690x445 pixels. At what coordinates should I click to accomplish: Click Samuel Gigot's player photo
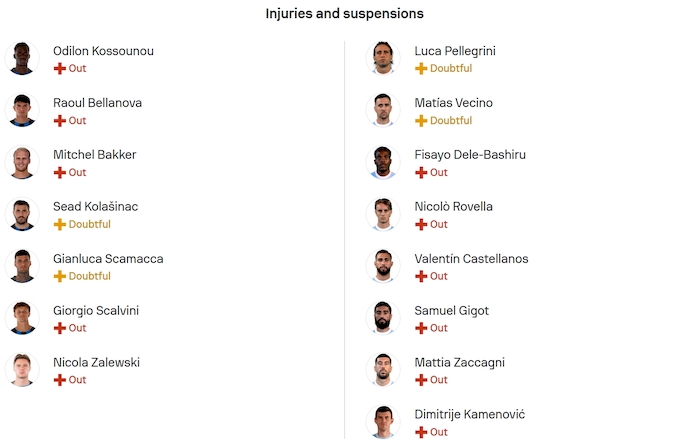point(384,319)
